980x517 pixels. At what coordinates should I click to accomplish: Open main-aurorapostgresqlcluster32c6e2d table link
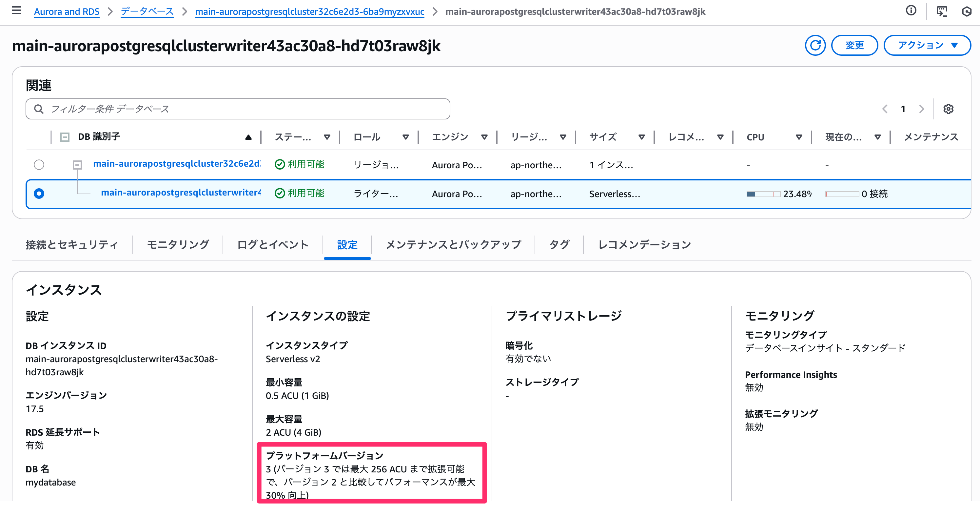(x=177, y=164)
